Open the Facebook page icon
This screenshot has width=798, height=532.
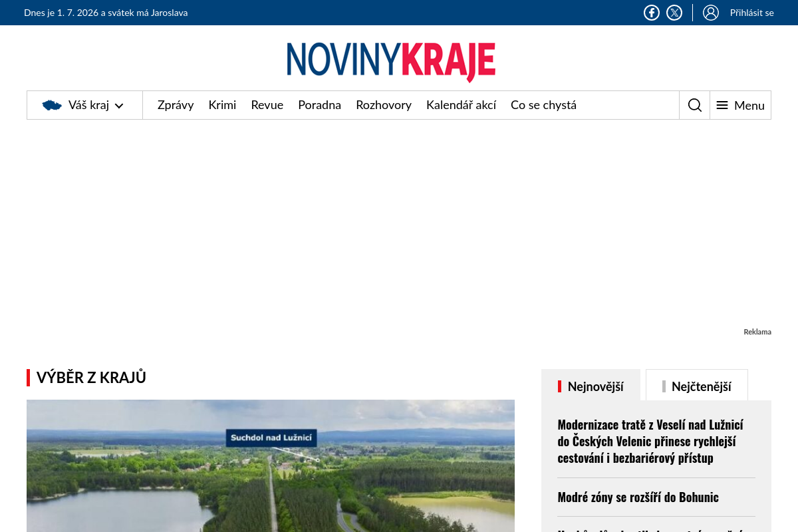click(x=652, y=13)
